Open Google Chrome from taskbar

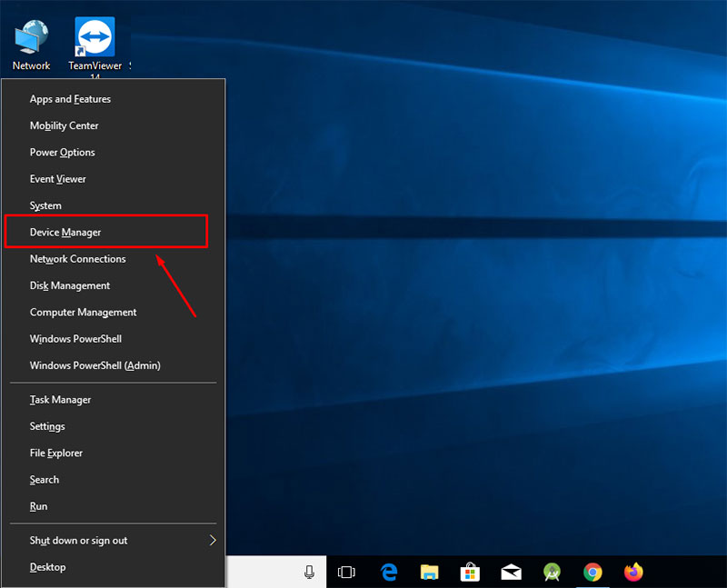point(593,572)
